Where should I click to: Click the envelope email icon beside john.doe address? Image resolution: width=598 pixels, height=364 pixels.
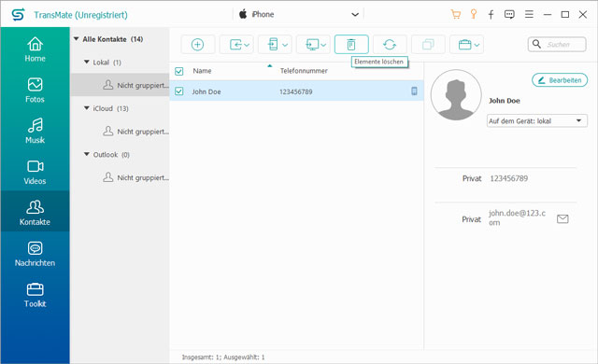(x=562, y=219)
